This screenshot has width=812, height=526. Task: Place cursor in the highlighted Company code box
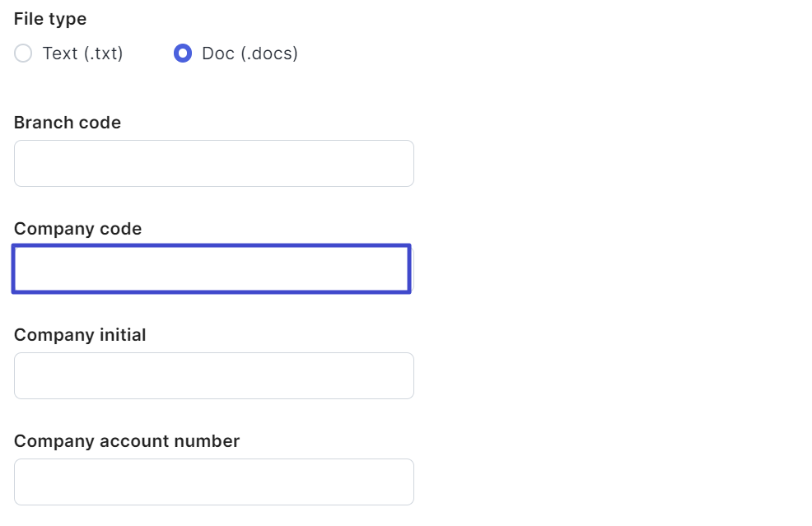pos(211,268)
